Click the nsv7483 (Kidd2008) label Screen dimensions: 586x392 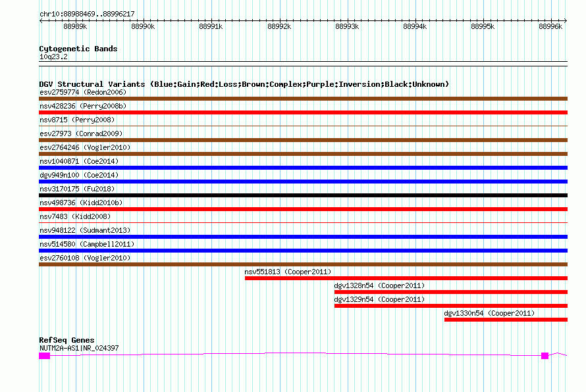pos(75,216)
